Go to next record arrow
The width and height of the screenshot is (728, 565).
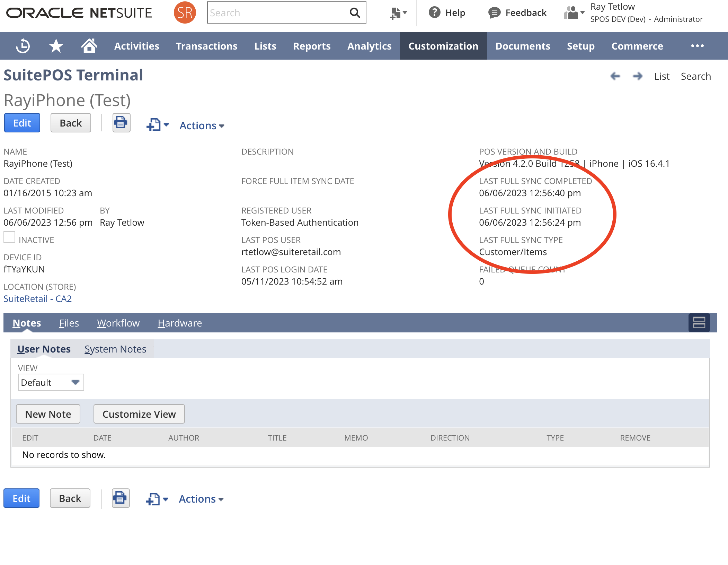(637, 76)
